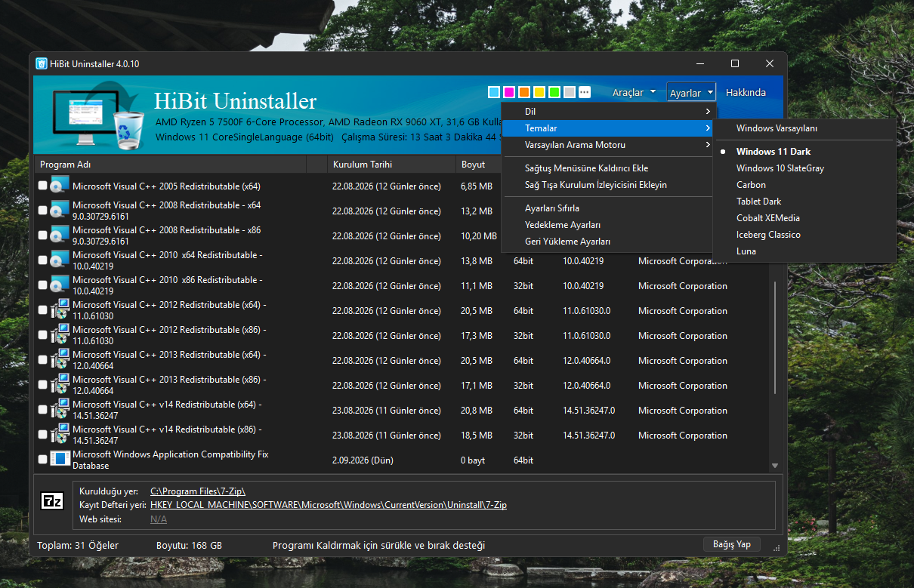Screen dimensions: 914x588
Task: Sort by the Kurulum Tarihi column header
Action: click(391, 165)
